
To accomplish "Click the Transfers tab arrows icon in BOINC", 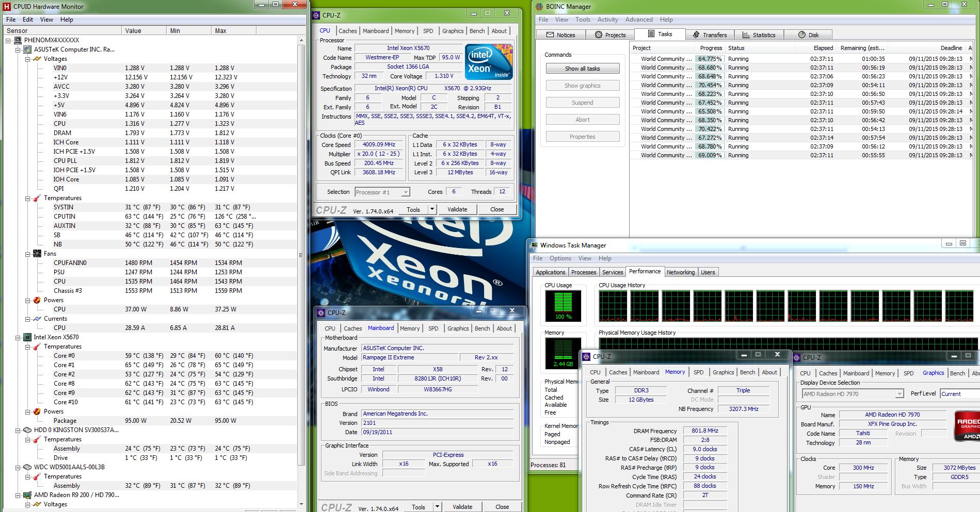I will tap(696, 35).
